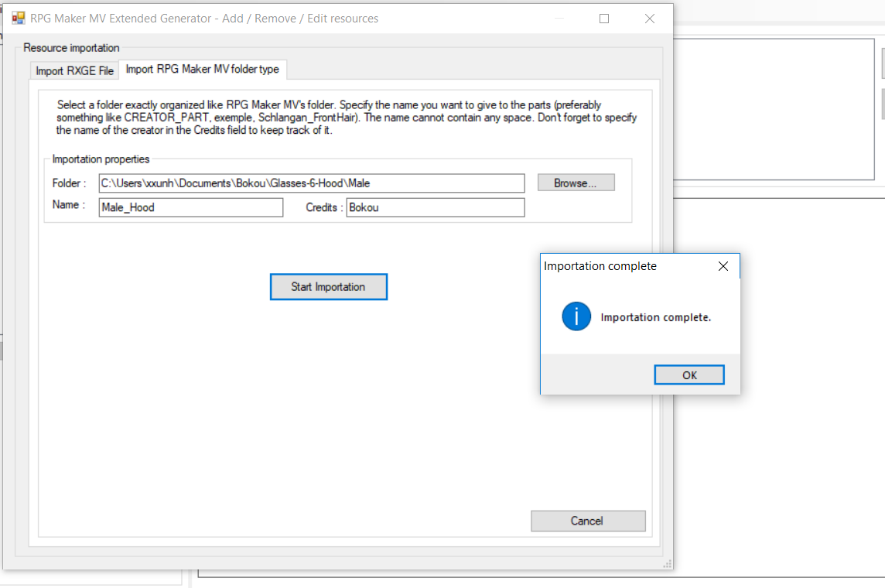Focus the Credits field containing Bokou
The height and width of the screenshot is (588, 885).
(x=436, y=207)
